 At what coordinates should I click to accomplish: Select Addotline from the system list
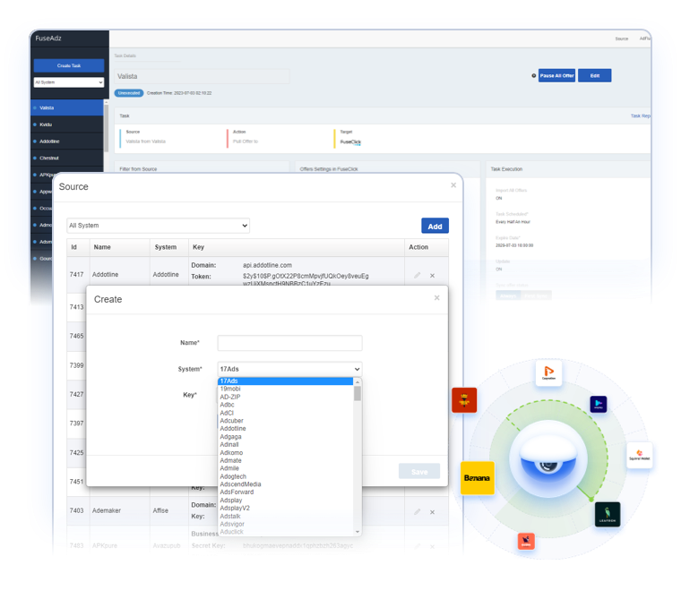tap(233, 429)
